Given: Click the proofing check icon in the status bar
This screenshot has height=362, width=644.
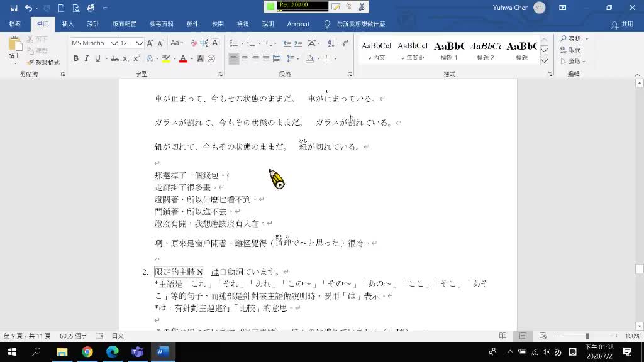Looking at the screenshot, I should click(100, 336).
